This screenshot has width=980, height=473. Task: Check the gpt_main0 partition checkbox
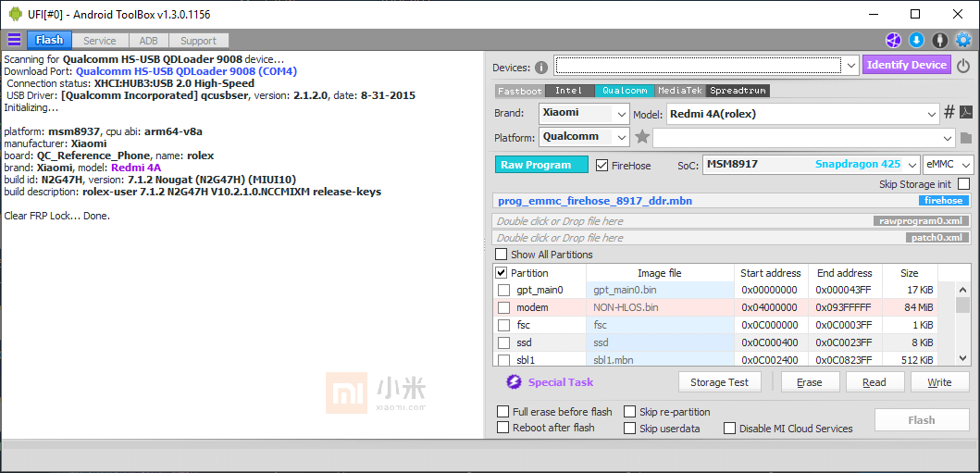point(503,290)
